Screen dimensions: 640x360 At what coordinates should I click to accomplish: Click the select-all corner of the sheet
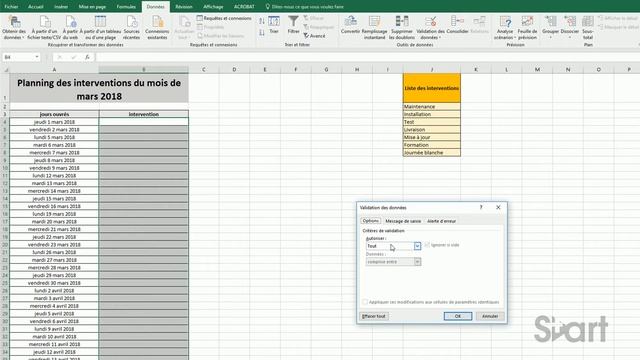tap(5, 69)
